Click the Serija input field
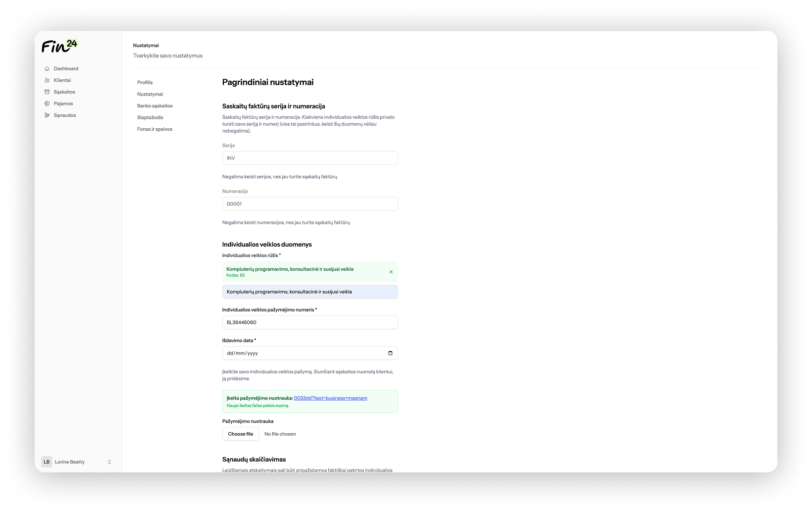 click(x=309, y=158)
